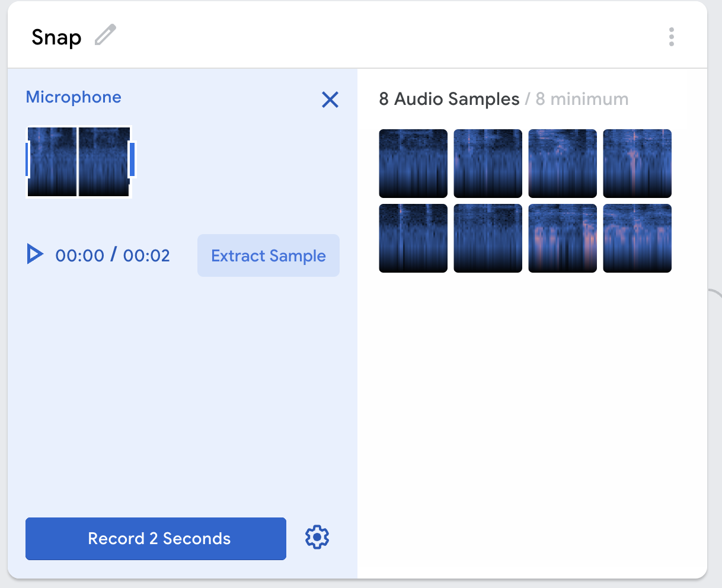Close the Microphone recording panel

coord(330,100)
